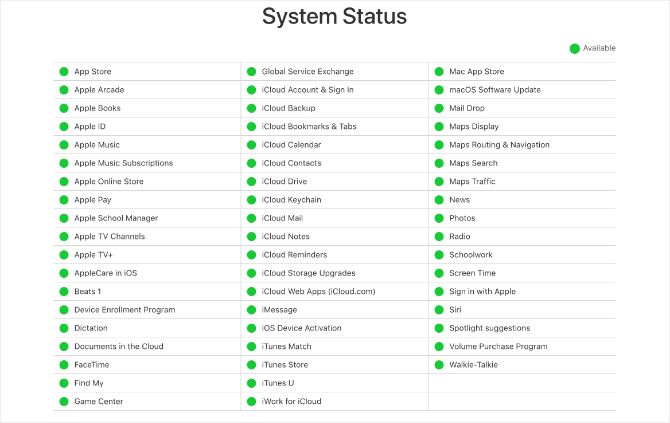Viewport: 670px width, 423px height.
Task: Click Volume Purchase Program service name
Action: pos(498,347)
